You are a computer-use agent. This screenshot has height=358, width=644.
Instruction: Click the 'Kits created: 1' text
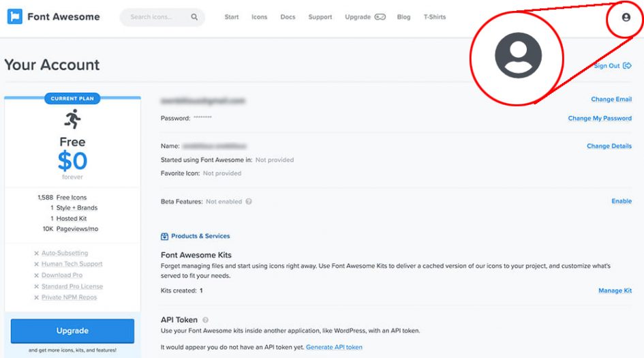pyautogui.click(x=181, y=290)
